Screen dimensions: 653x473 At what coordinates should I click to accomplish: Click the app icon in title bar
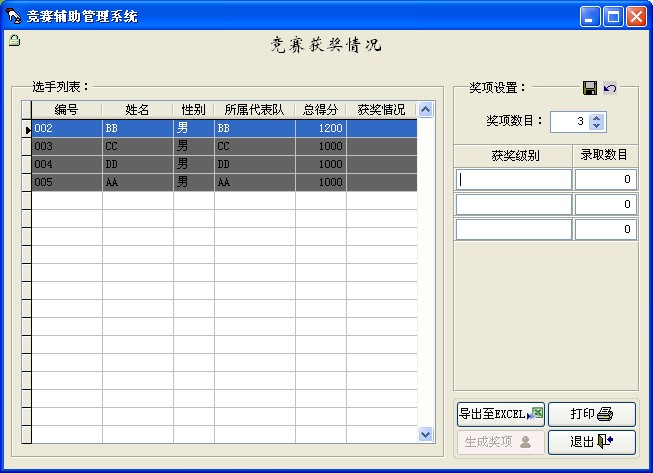click(x=14, y=16)
